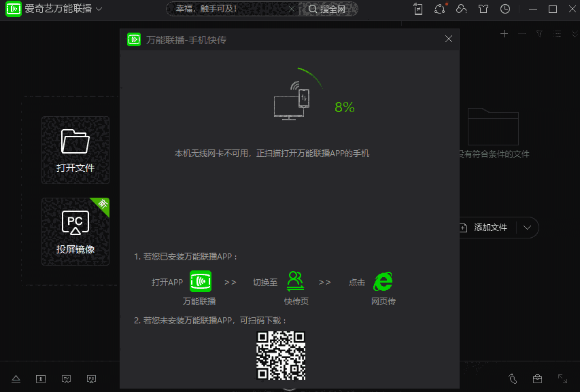The width and height of the screenshot is (580, 392).
Task: Open the phone transfer icon in the toolbar
Action: click(418, 9)
